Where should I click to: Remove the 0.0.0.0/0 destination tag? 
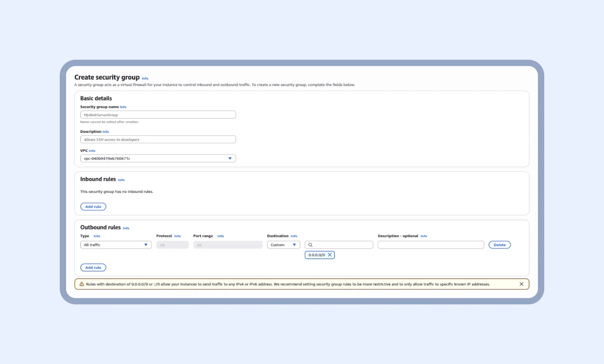tap(330, 255)
